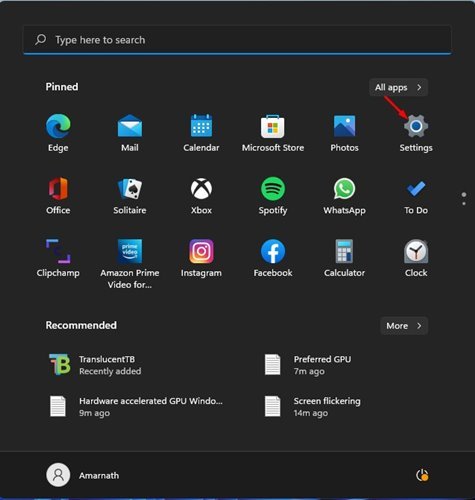Open the power options button
Viewport: 475px width, 500px height.
click(x=422, y=475)
